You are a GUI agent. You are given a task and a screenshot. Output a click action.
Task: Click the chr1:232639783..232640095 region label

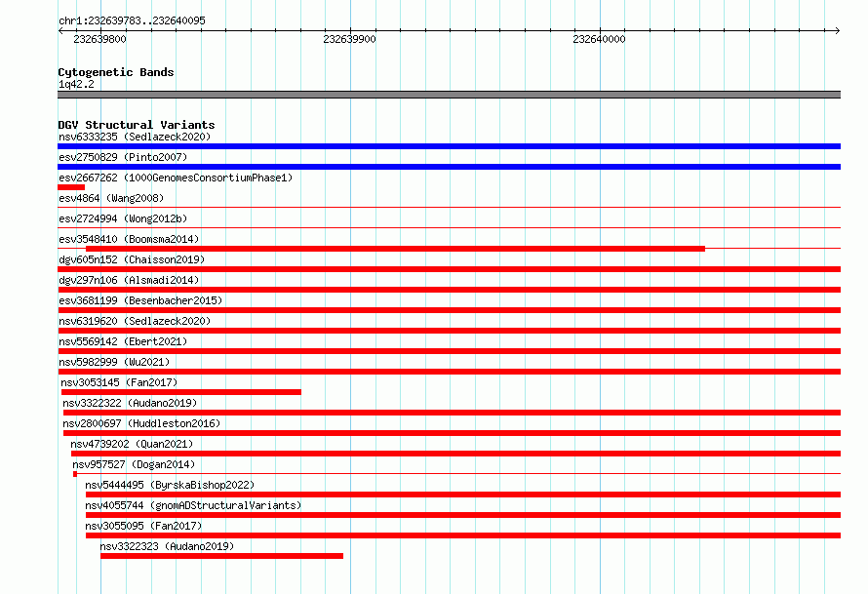click(x=132, y=20)
